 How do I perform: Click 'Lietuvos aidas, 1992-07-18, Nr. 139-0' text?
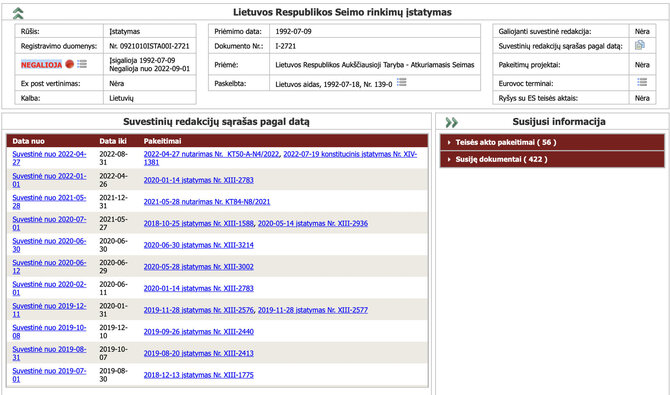pos(334,84)
